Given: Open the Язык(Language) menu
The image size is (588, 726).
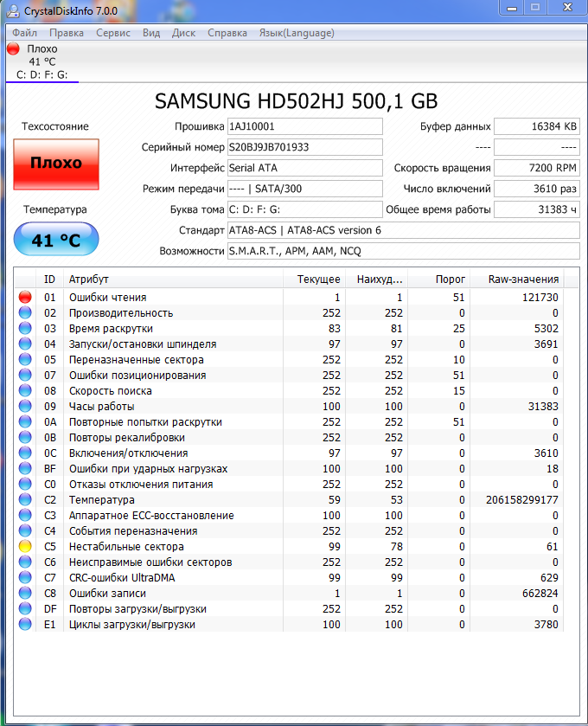Looking at the screenshot, I should point(297,33).
